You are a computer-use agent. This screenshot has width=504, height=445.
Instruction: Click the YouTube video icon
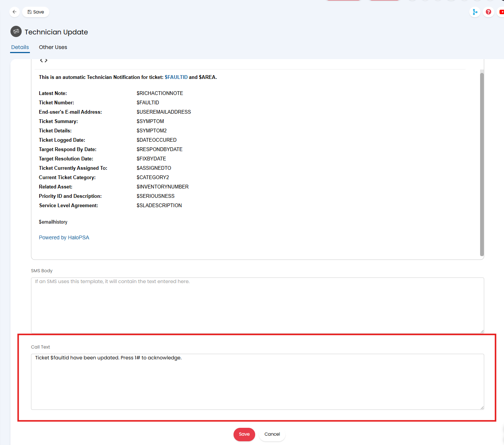501,12
